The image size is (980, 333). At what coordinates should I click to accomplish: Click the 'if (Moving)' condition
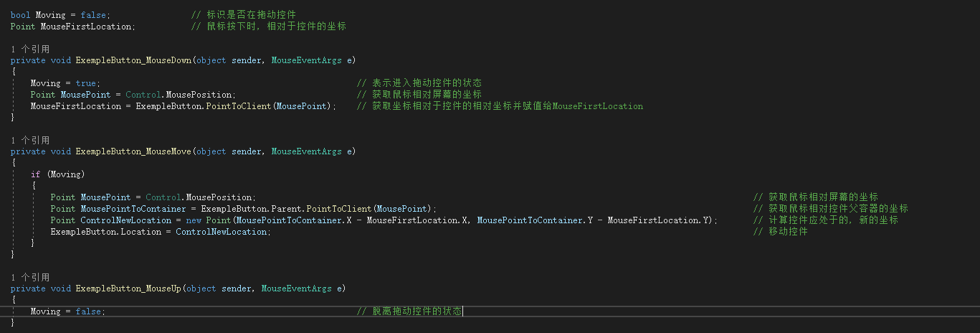pos(57,174)
